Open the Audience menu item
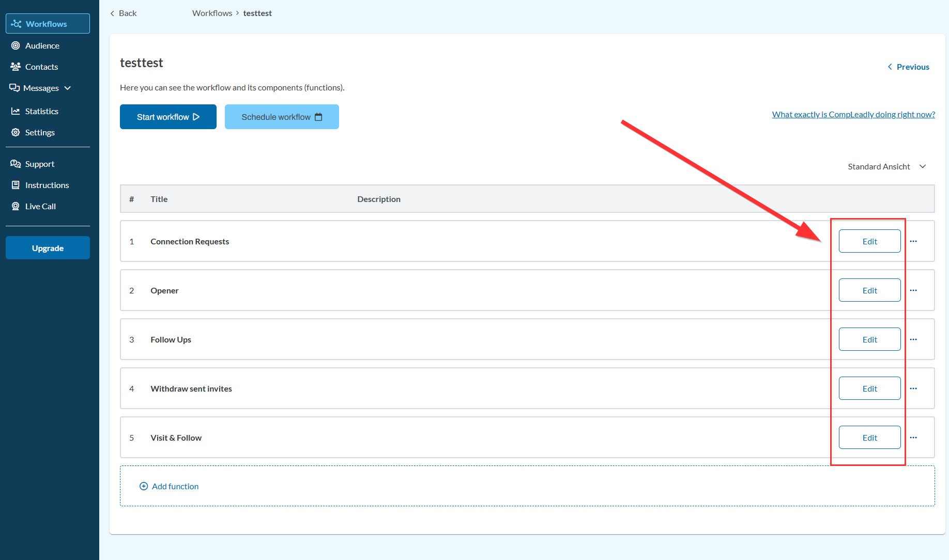949x560 pixels. [42, 45]
